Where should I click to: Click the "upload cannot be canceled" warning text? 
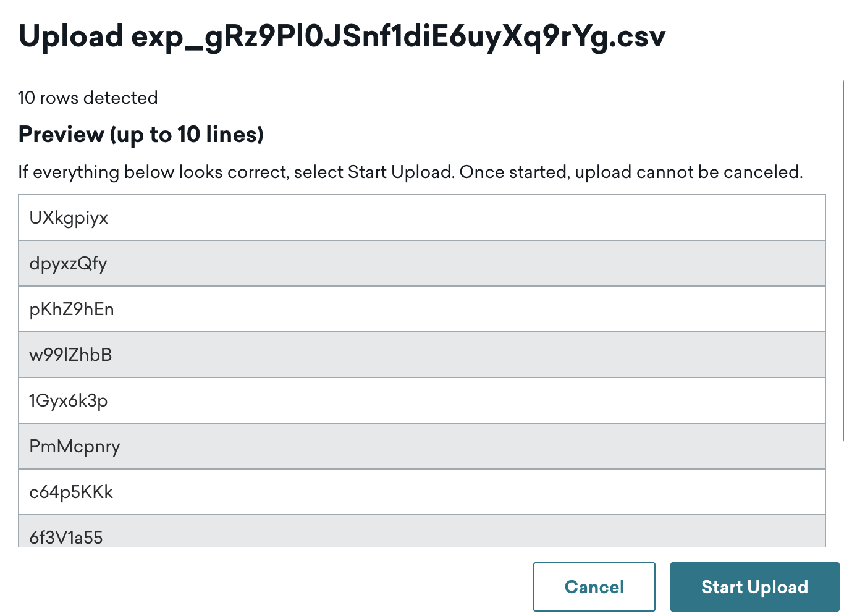688,172
